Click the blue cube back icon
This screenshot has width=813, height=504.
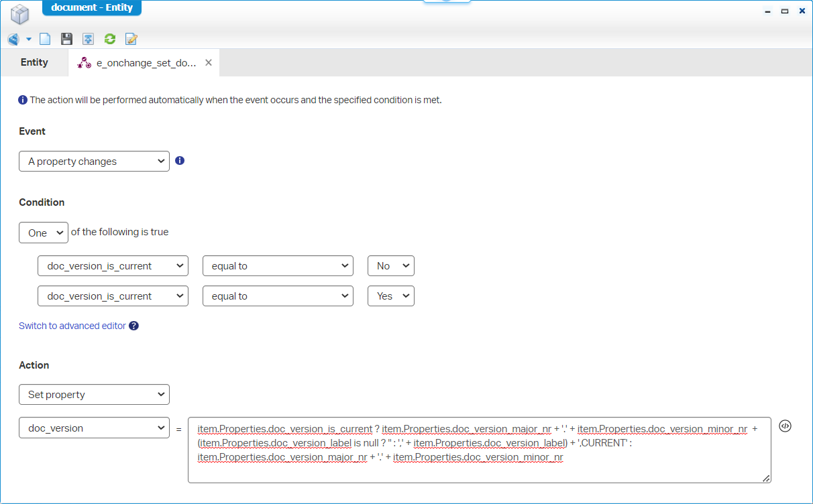pyautogui.click(x=13, y=39)
